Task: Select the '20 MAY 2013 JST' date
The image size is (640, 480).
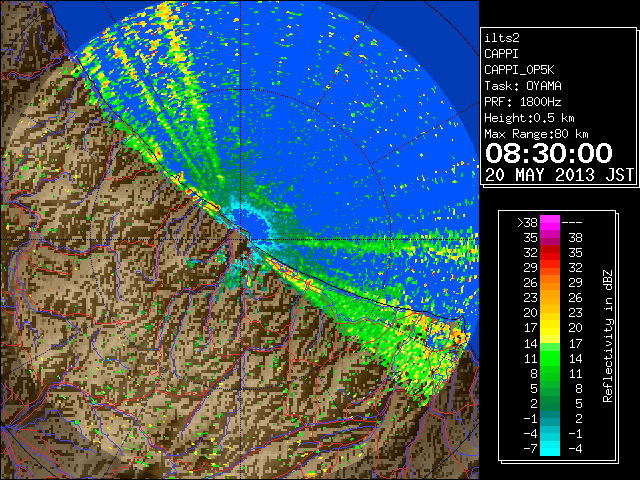Action: pyautogui.click(x=560, y=175)
